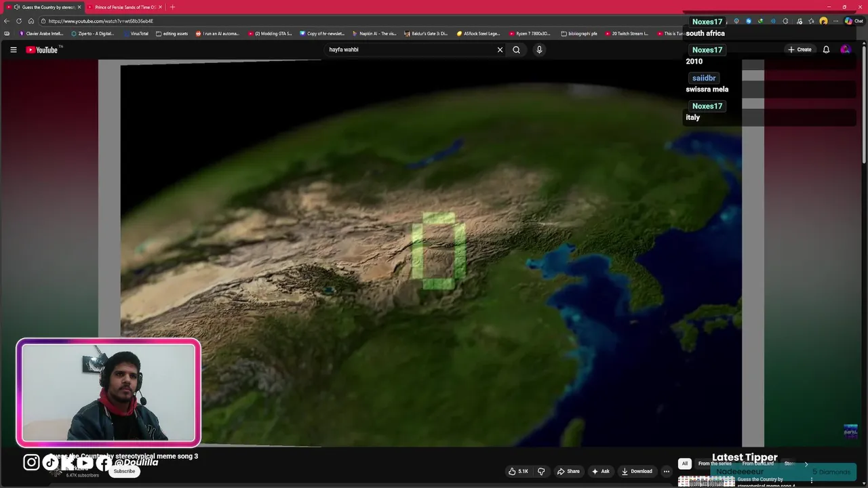The width and height of the screenshot is (868, 488).
Task: Open the account avatar menu
Action: (845, 49)
